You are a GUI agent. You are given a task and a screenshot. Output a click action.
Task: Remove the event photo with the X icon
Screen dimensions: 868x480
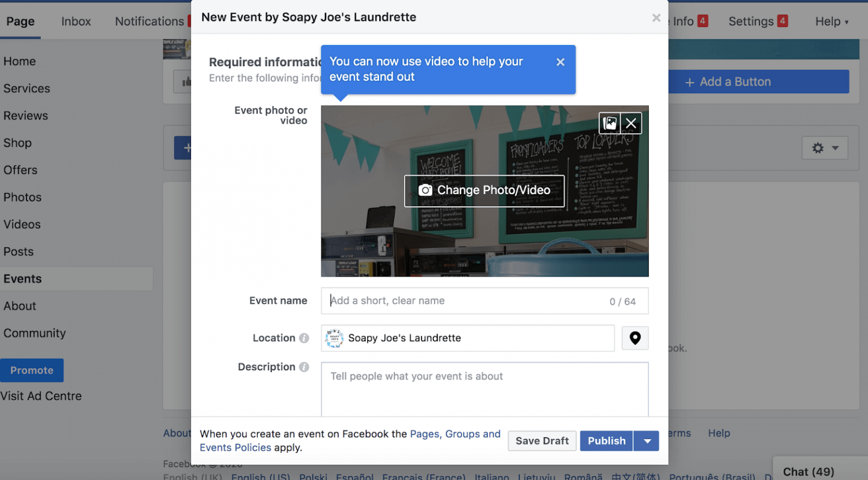click(x=631, y=123)
